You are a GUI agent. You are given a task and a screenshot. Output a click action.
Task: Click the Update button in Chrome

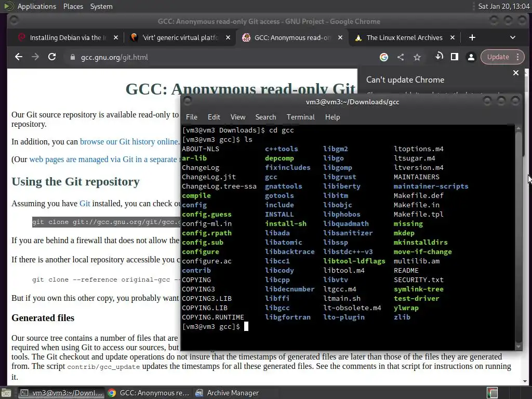pos(498,57)
